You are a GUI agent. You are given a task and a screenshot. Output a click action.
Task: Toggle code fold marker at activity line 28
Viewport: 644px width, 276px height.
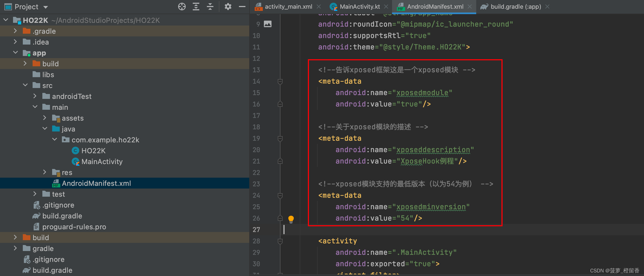click(280, 241)
